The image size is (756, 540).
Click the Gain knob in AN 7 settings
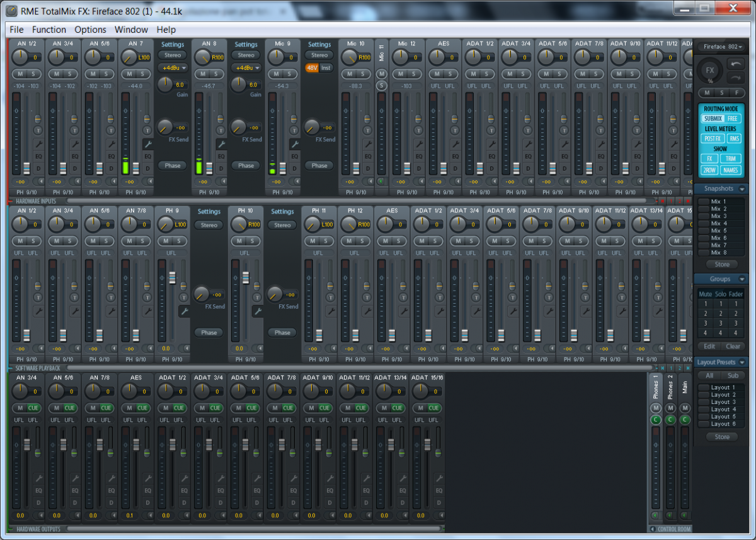pyautogui.click(x=165, y=83)
